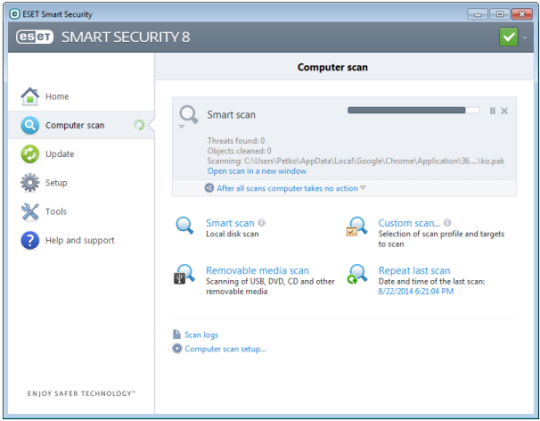Open scan in a new window
This screenshot has width=540, height=421.
tap(257, 171)
